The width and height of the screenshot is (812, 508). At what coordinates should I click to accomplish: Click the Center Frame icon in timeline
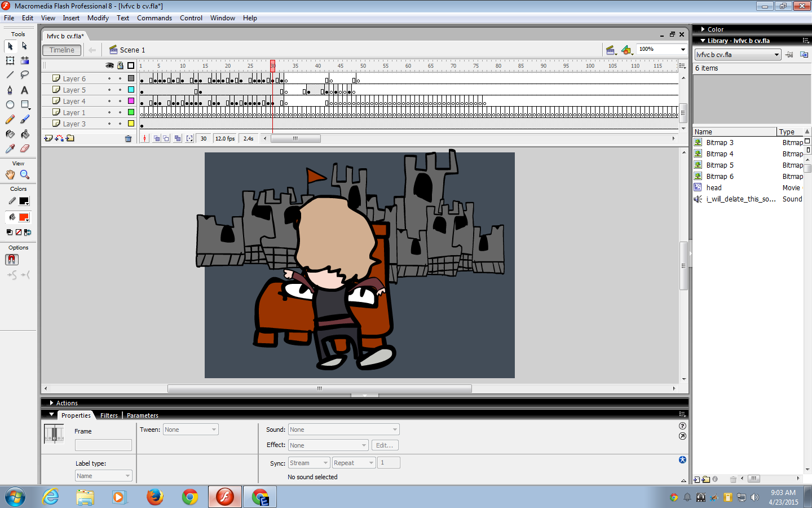[x=145, y=138]
